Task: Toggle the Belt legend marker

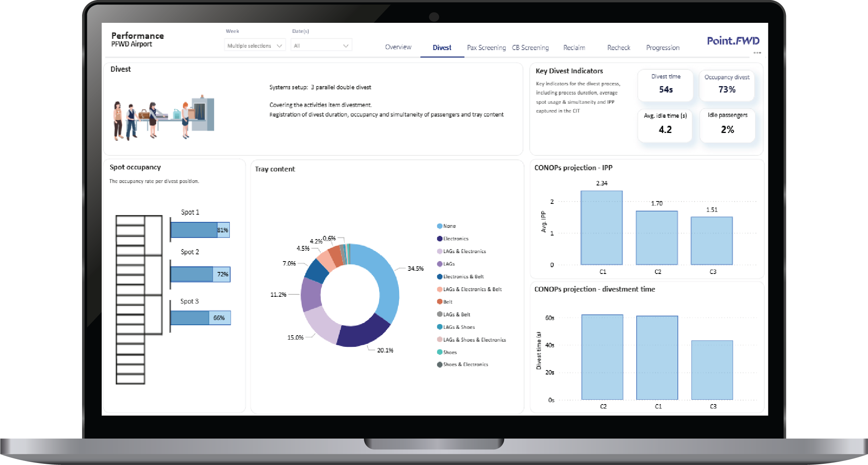Action: pyautogui.click(x=439, y=302)
